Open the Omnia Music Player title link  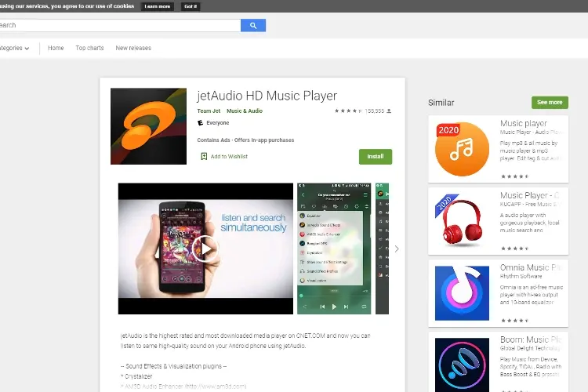click(x=531, y=267)
